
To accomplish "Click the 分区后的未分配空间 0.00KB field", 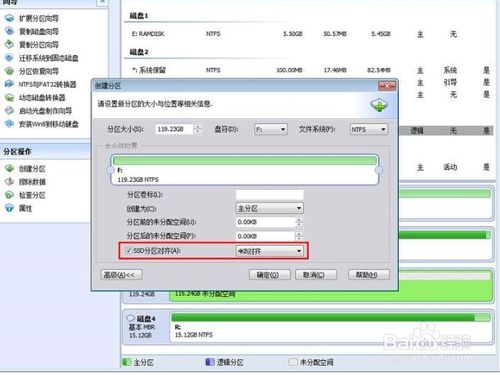I will [x=266, y=236].
